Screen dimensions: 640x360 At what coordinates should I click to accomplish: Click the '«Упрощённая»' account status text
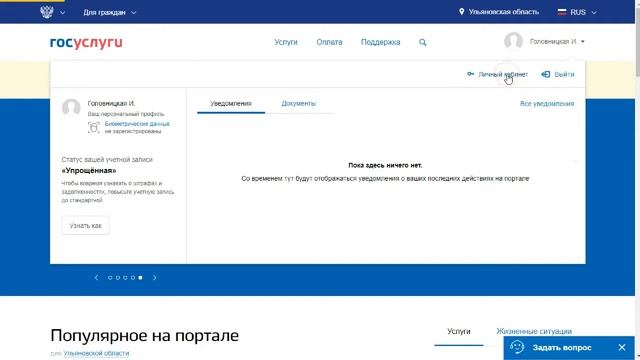coord(89,171)
